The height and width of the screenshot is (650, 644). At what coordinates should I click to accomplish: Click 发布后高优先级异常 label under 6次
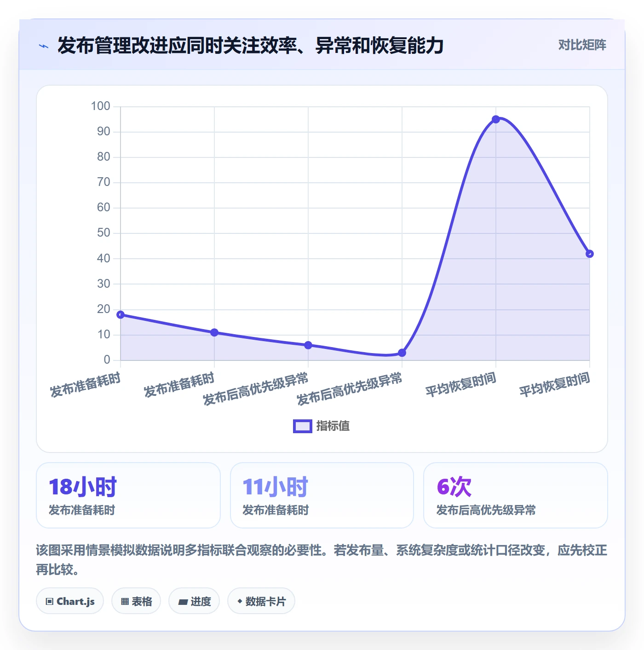click(486, 510)
